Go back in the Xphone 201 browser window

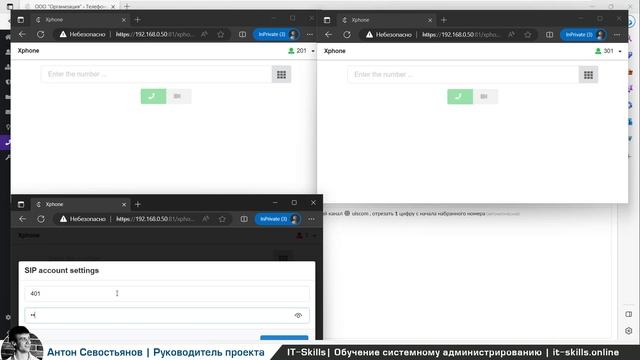pos(22,35)
